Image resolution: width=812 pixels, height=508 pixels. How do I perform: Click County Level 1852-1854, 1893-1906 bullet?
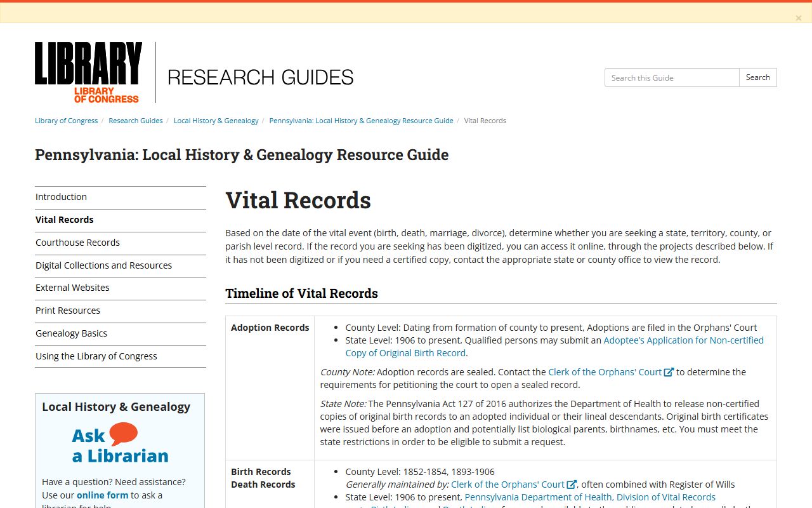[x=420, y=472]
